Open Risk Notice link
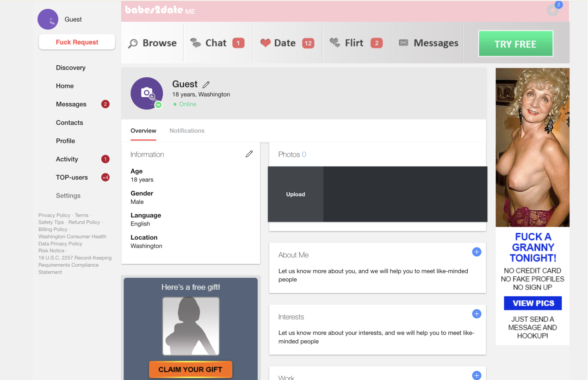 click(51, 250)
